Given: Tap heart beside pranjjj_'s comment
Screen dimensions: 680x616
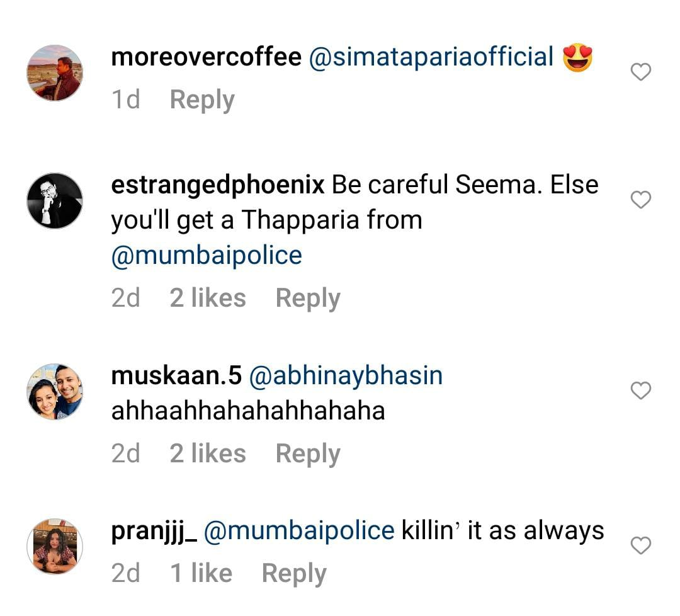Looking at the screenshot, I should pos(640,545).
